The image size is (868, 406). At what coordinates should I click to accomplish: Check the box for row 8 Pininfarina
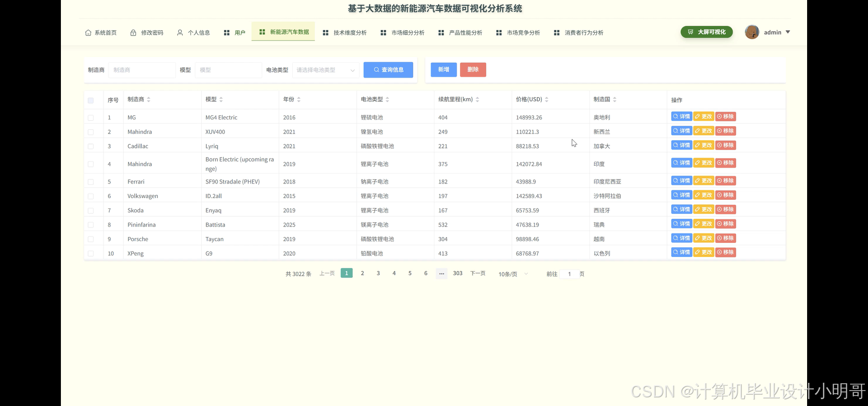(91, 225)
